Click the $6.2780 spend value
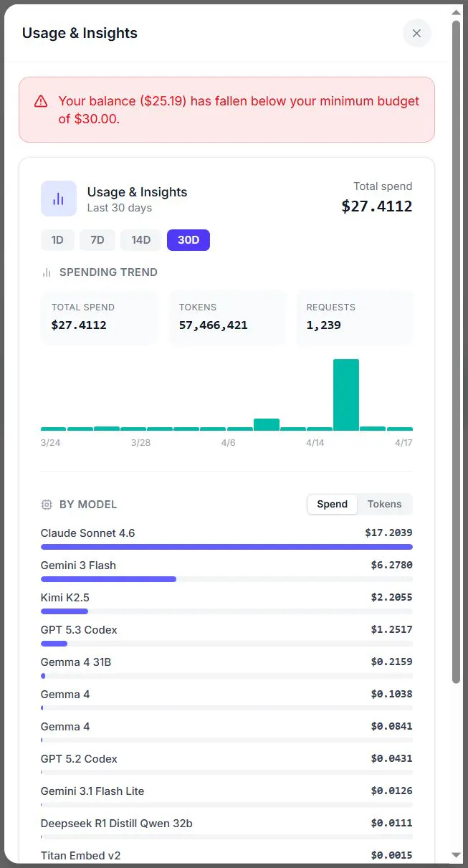 tap(391, 566)
